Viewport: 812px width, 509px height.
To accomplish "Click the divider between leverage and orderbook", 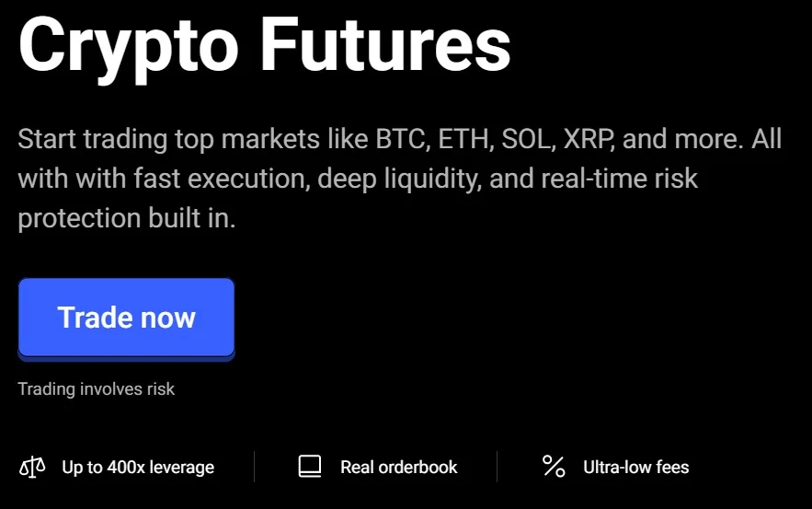I will click(x=255, y=467).
